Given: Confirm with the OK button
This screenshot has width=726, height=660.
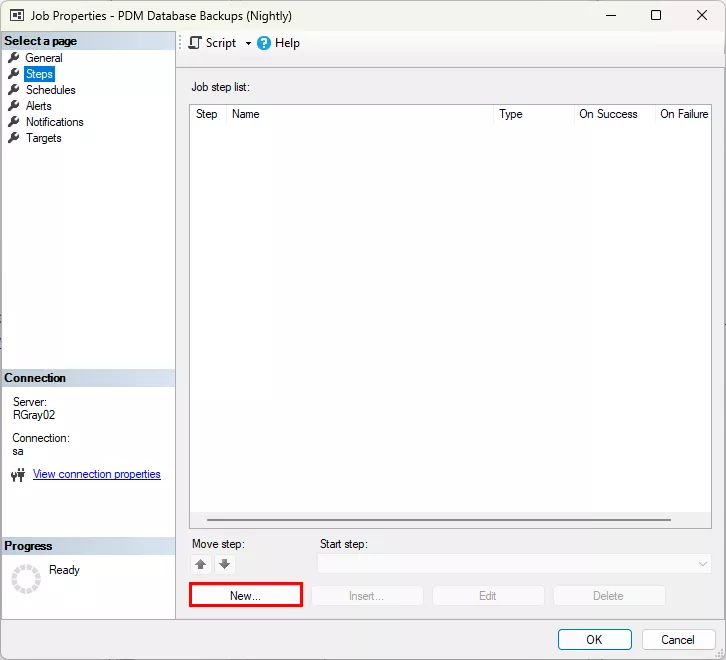Looking at the screenshot, I should coord(595,640).
